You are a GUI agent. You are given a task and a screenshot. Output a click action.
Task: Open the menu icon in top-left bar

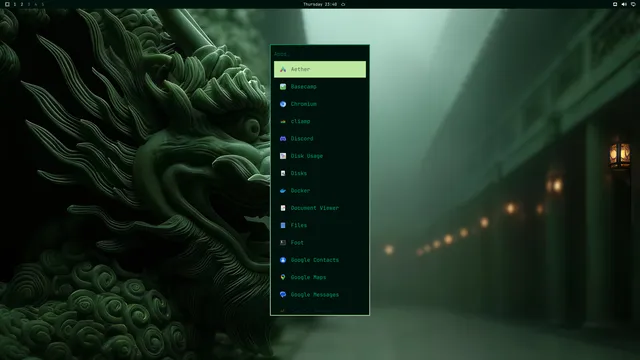tap(7, 4)
